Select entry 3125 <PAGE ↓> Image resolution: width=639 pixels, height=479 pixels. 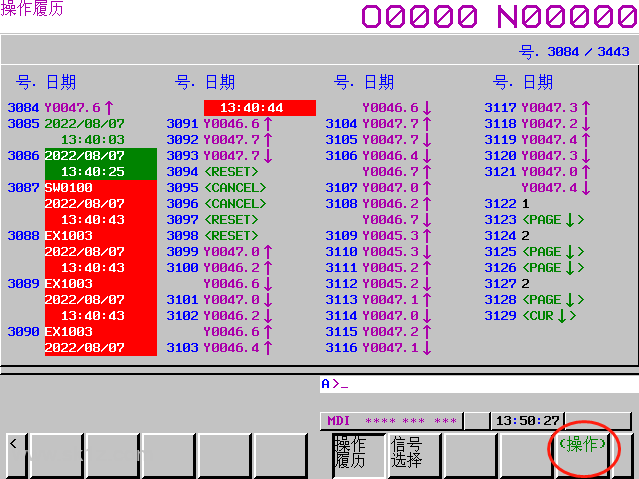[x=534, y=252]
